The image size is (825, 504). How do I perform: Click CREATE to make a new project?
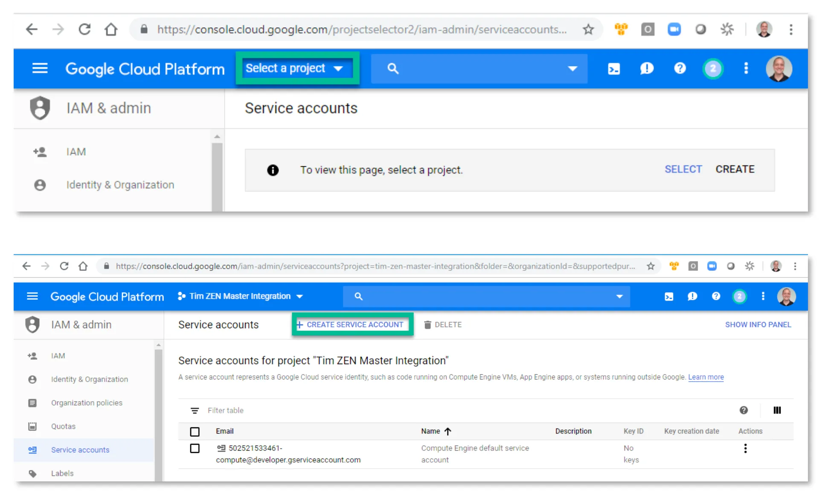pos(735,169)
